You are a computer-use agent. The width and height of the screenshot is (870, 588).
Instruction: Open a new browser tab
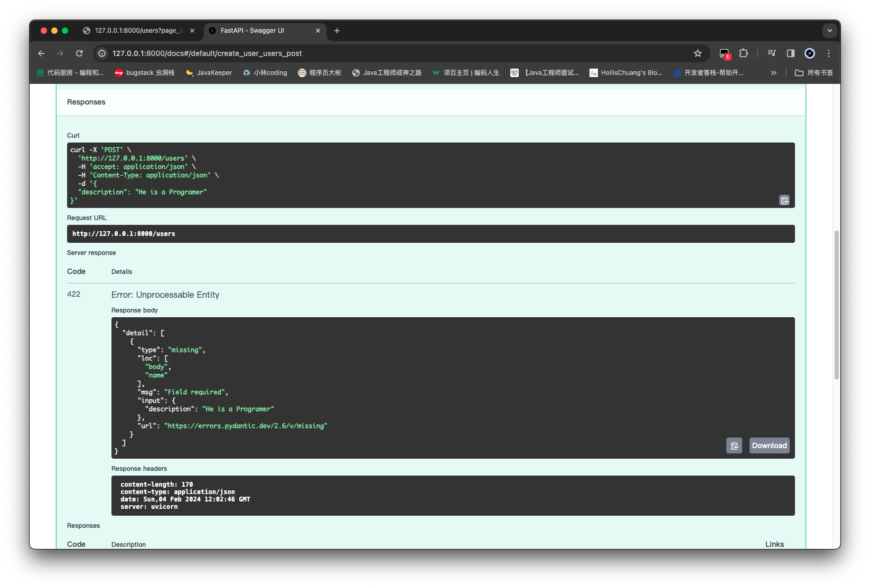(x=337, y=31)
